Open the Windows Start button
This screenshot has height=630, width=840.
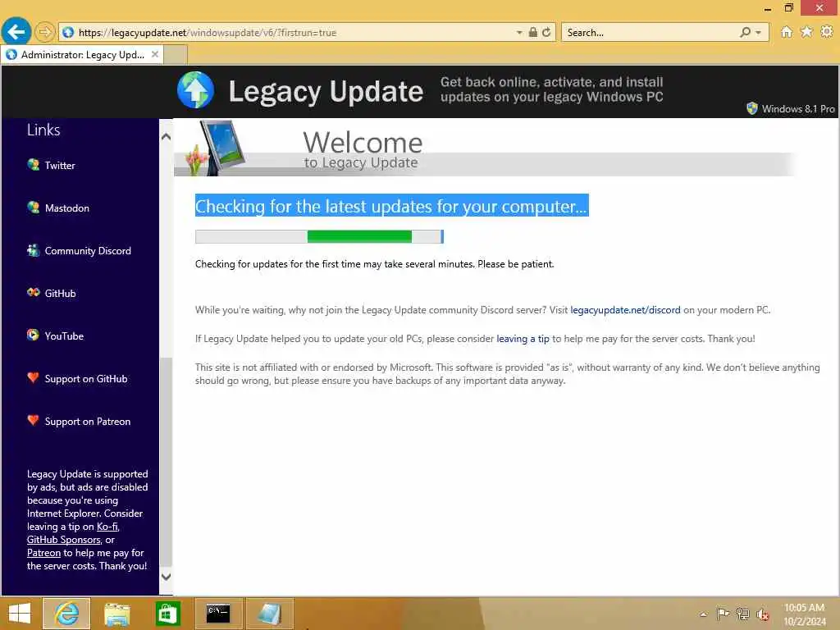pyautogui.click(x=20, y=614)
